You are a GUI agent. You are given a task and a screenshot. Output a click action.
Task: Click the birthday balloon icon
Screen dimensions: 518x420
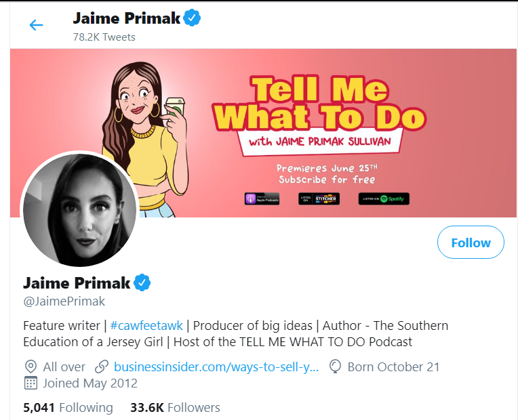coord(335,367)
